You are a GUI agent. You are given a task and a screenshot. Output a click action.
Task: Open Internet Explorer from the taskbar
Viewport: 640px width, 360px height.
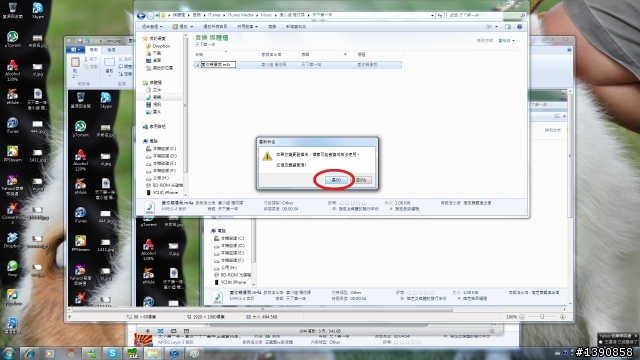[29, 353]
